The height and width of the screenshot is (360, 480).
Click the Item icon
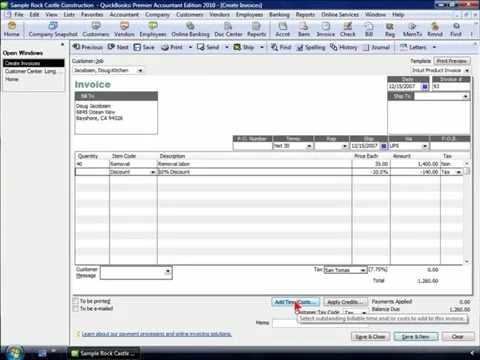303,29
